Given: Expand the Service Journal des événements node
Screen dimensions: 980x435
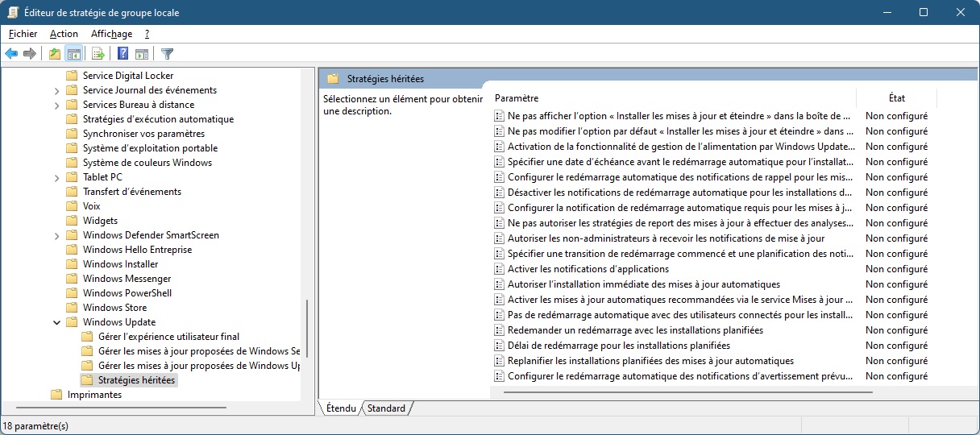Looking at the screenshot, I should [x=56, y=90].
